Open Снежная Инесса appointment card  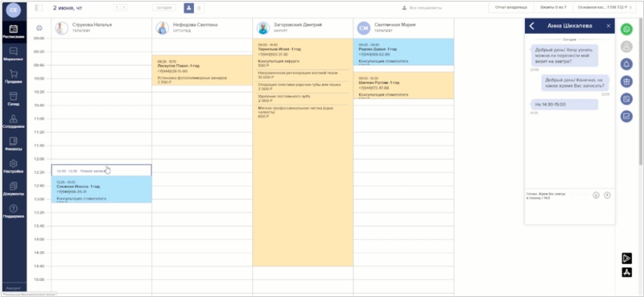[101, 189]
